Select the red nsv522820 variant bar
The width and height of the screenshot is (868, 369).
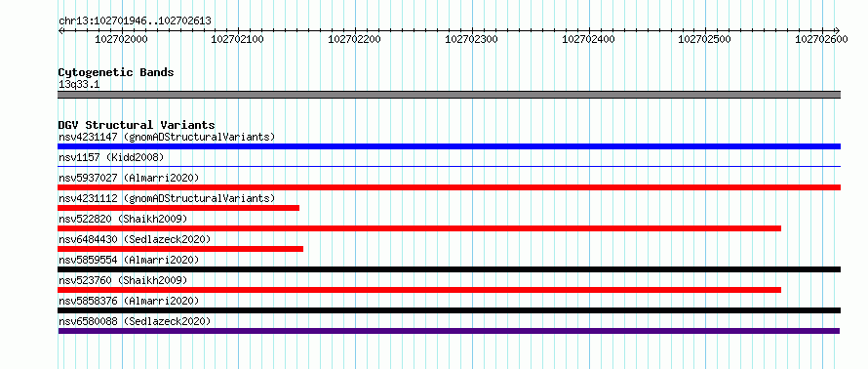[x=419, y=228]
